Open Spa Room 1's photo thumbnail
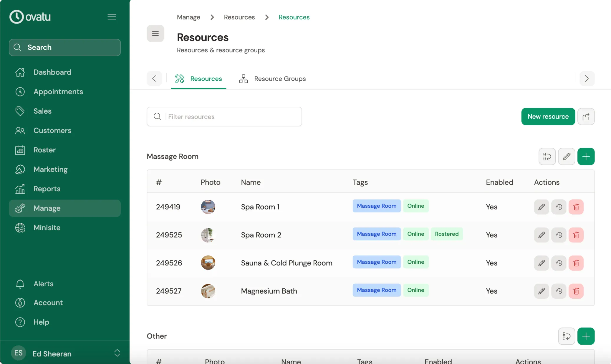This screenshot has width=611, height=364. 208,207
